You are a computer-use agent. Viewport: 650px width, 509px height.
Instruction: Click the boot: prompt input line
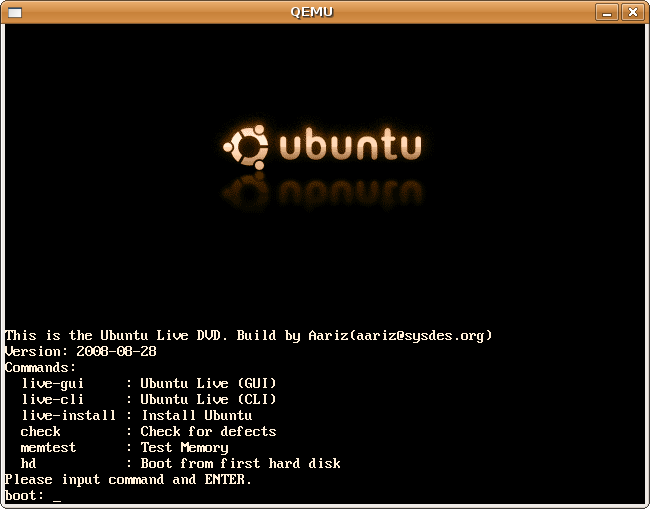[x=33, y=495]
